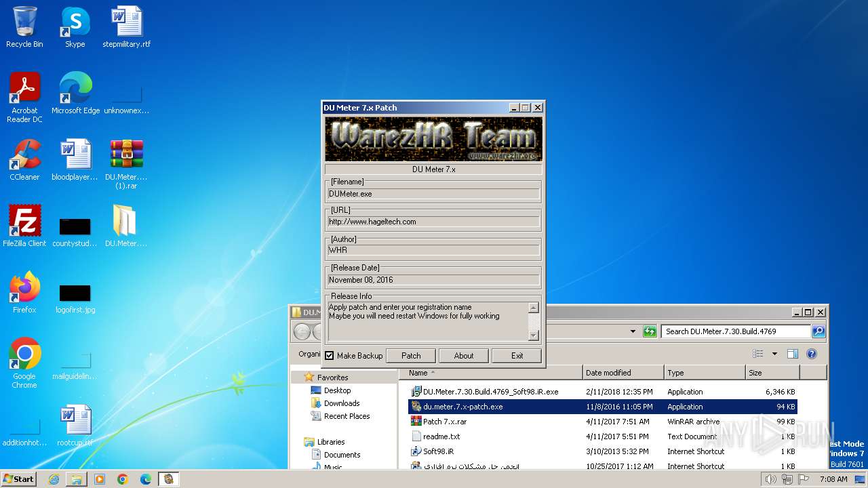The width and height of the screenshot is (868, 488).
Task: Click Internet Explorer taskbar icon
Action: (54, 479)
